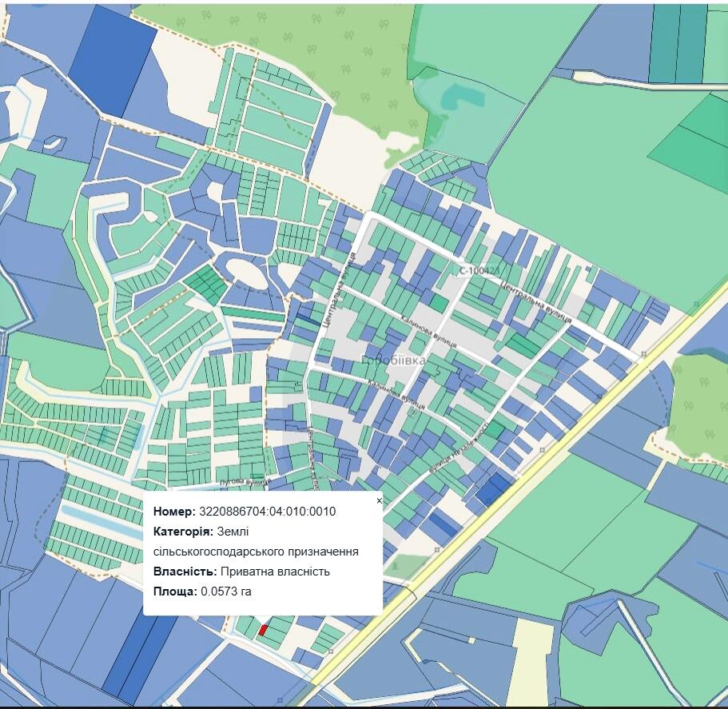Screen dimensions: 728x709
Task: Click the Приватна власність ownership text
Action: click(275, 572)
